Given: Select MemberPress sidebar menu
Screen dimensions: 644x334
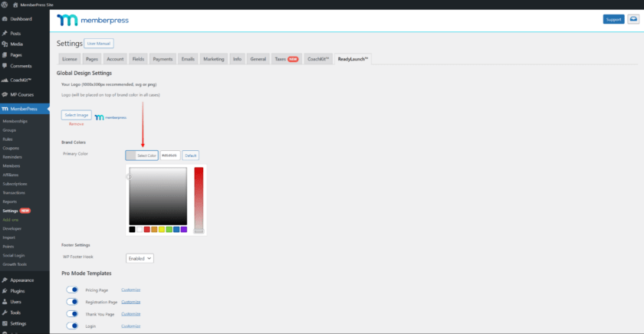Looking at the screenshot, I should coord(25,109).
